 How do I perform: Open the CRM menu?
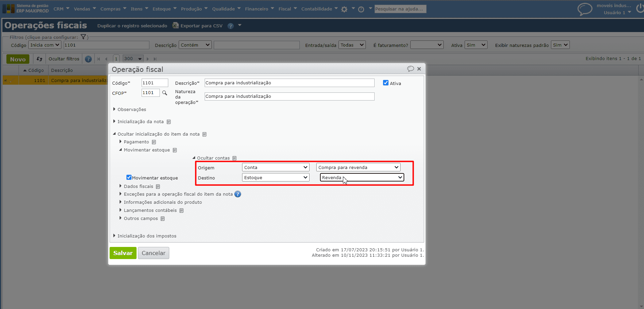tap(61, 9)
